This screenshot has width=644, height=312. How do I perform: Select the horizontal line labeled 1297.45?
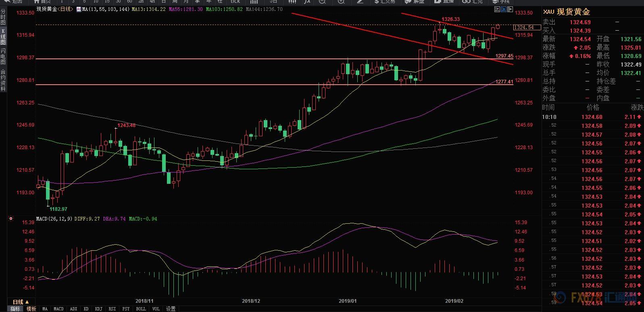274,59
